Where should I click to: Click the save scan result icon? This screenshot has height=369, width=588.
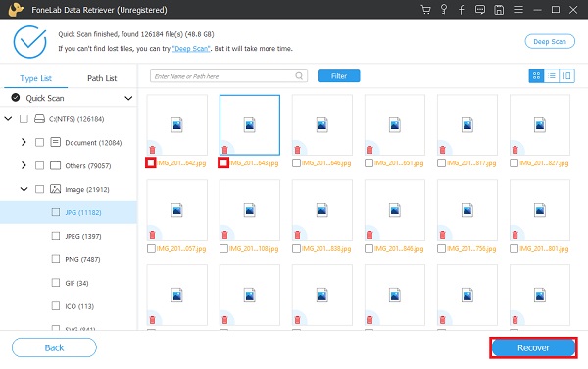(499, 10)
